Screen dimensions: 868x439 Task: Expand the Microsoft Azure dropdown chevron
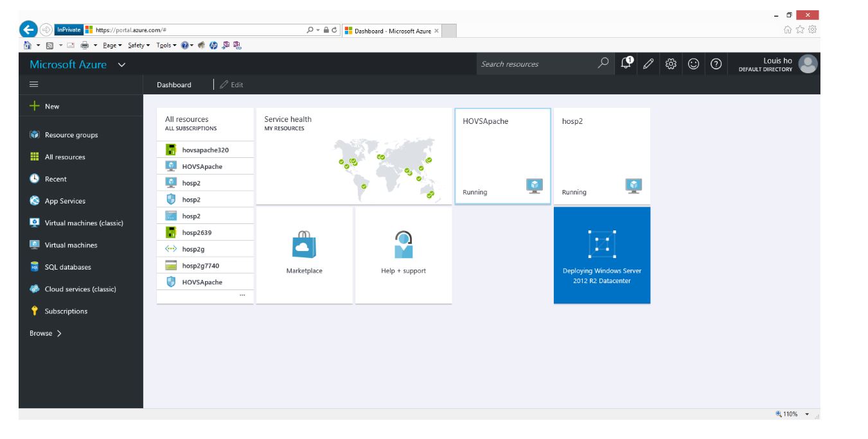[122, 65]
